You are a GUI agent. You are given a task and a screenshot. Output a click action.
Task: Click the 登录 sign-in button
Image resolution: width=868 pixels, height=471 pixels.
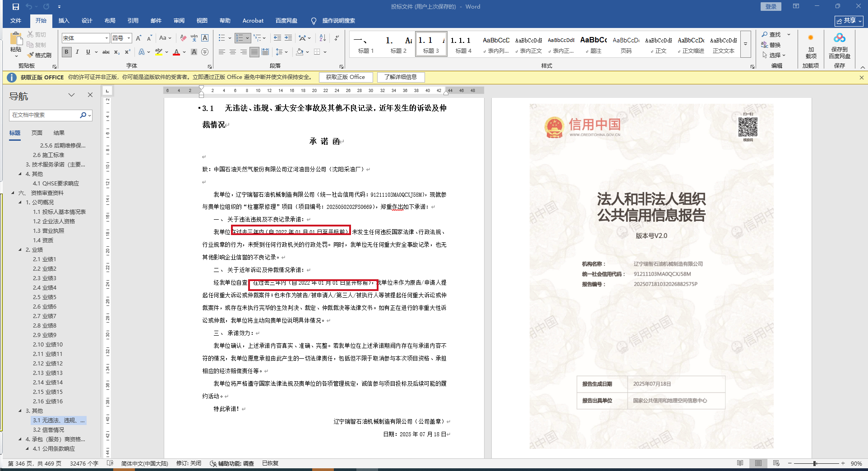[771, 7]
